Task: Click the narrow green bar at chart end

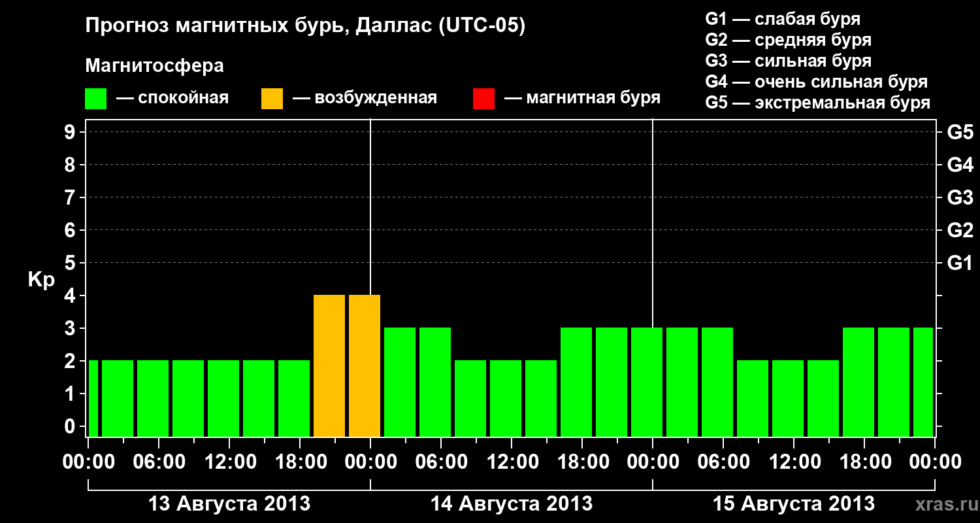Action: [923, 382]
